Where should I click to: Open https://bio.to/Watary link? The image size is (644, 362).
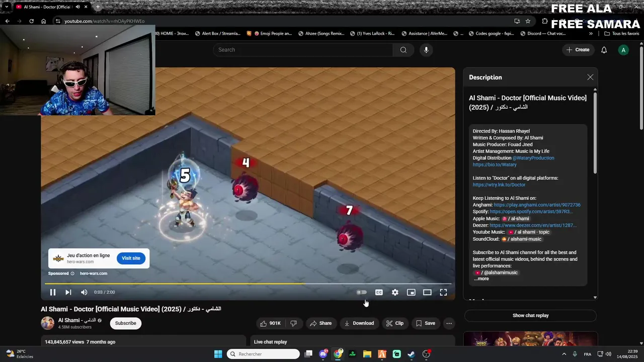(495, 164)
